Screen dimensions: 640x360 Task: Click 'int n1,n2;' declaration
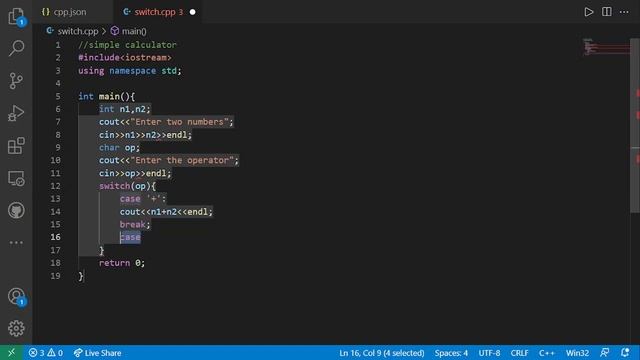(x=124, y=109)
